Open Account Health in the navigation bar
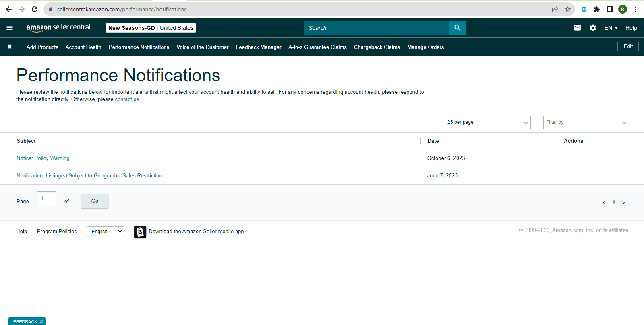Viewport: 644px width, 325px height. click(x=83, y=47)
